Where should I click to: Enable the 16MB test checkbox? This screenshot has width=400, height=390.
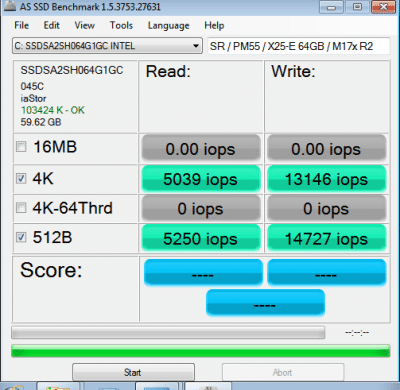tap(21, 146)
